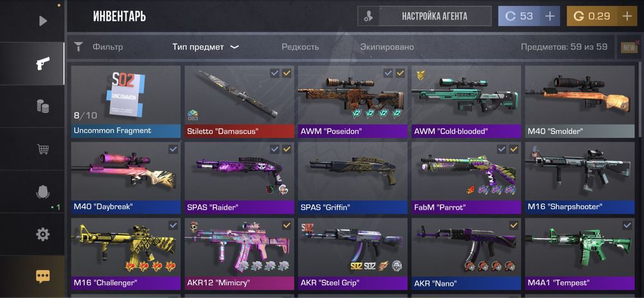Open the Экипировано filter dropdown

387,47
